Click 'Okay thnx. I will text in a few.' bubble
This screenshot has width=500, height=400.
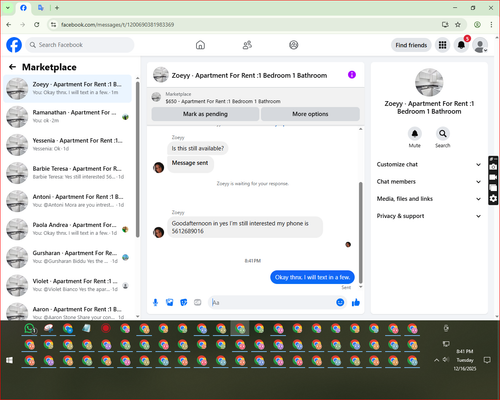[x=312, y=277]
